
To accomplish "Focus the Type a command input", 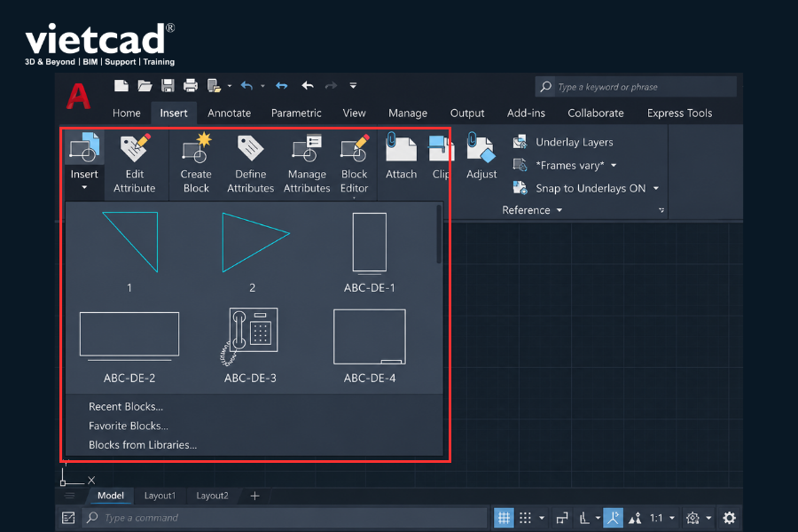I will (x=284, y=518).
